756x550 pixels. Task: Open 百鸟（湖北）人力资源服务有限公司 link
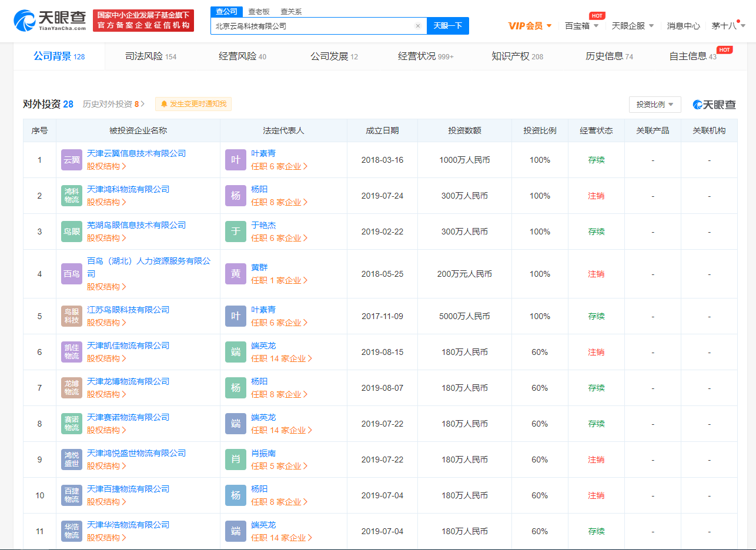point(149,267)
